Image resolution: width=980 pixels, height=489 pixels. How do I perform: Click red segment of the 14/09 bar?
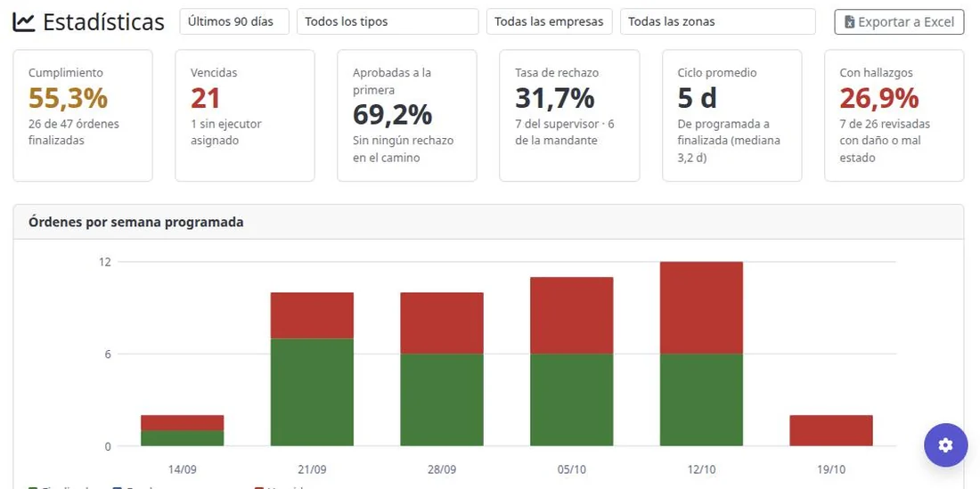point(183,423)
